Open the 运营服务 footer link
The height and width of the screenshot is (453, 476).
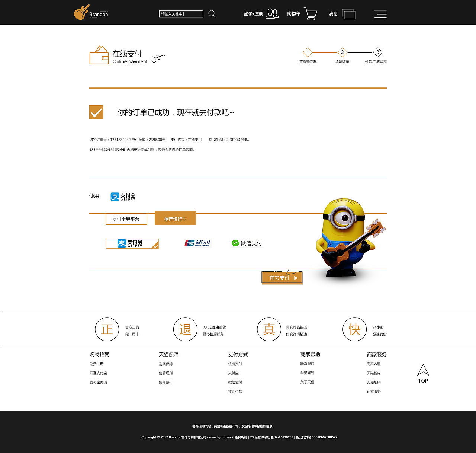click(374, 392)
